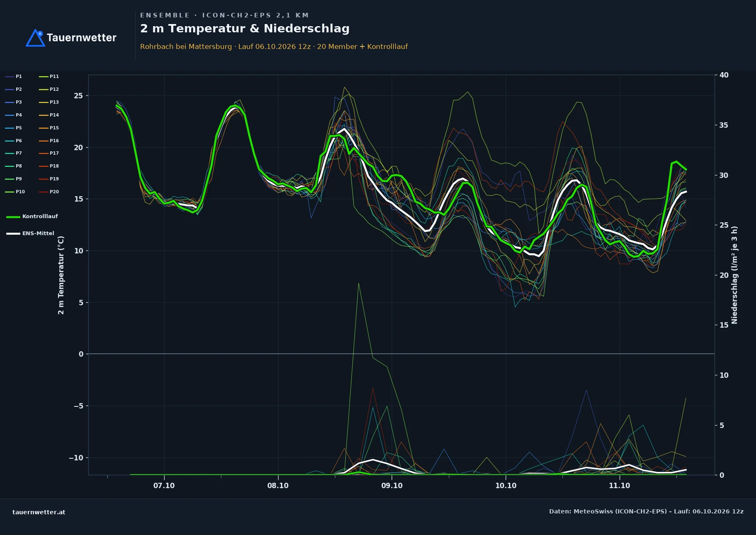Click the 09.10 date axis label
This screenshot has width=756, height=535.
pyautogui.click(x=392, y=486)
